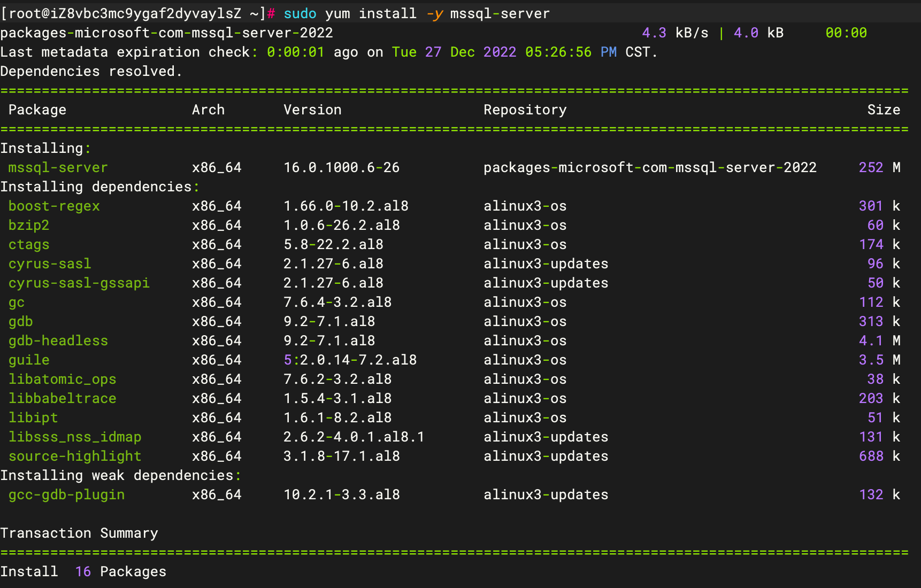Click the ctags package text

(29, 245)
